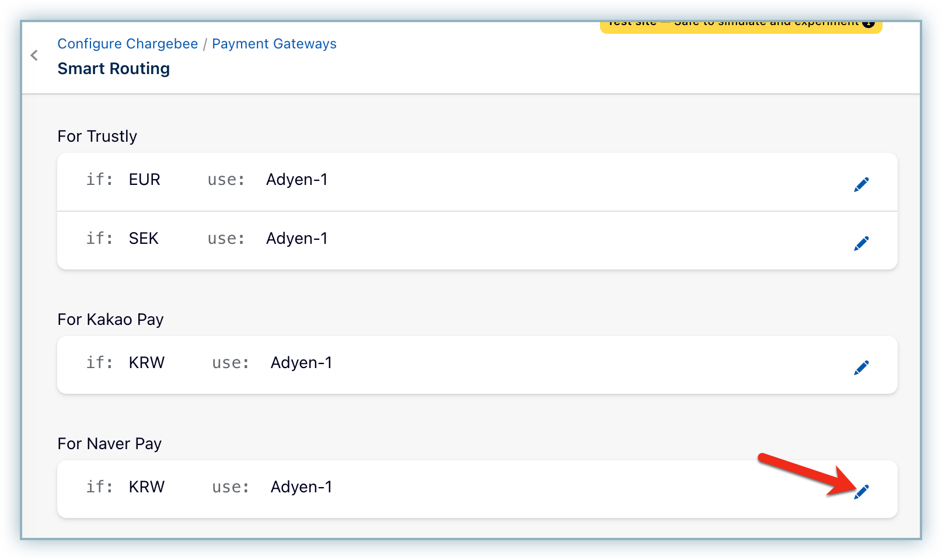The image size is (942, 560).
Task: Click the EUR currency value under Trustly
Action: coord(145,180)
